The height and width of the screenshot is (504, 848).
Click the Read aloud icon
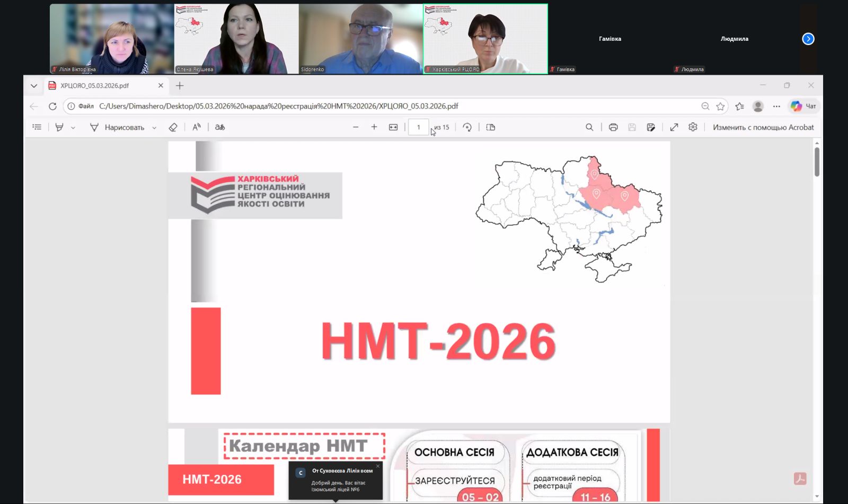coord(197,127)
